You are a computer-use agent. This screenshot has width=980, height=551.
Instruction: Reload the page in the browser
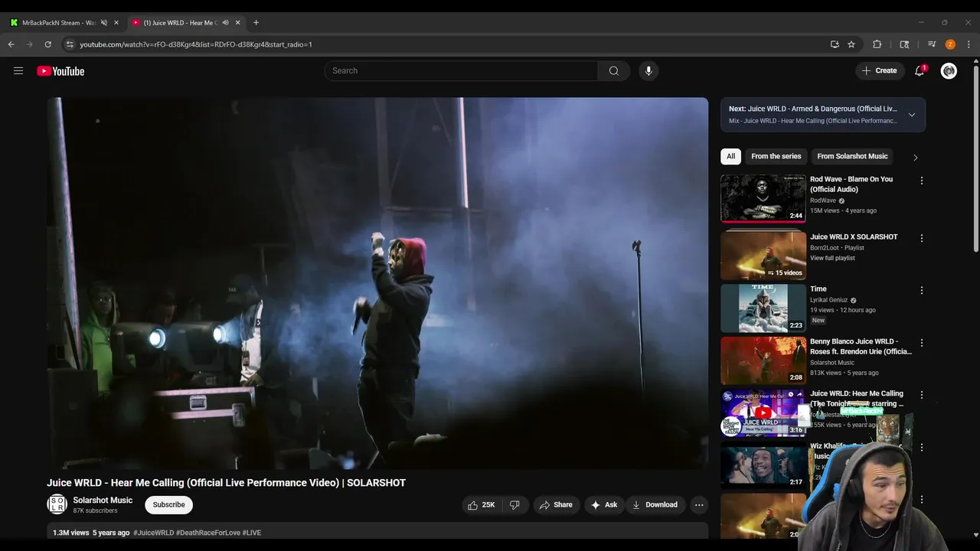pos(47,44)
